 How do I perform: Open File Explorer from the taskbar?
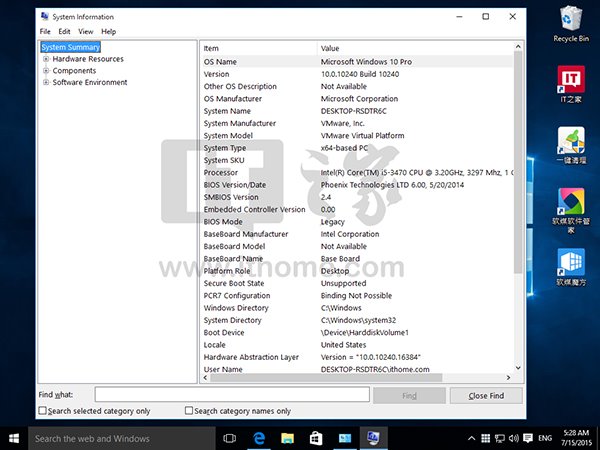pyautogui.click(x=287, y=439)
